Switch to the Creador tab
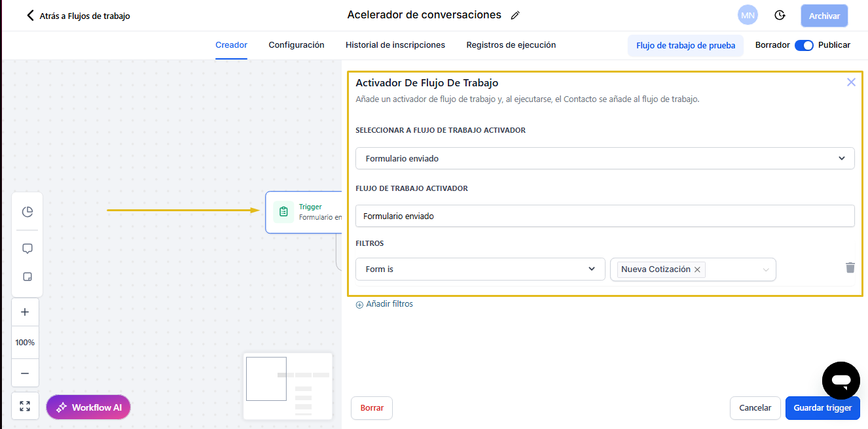Screen dimensions: 868x429 click(x=231, y=45)
